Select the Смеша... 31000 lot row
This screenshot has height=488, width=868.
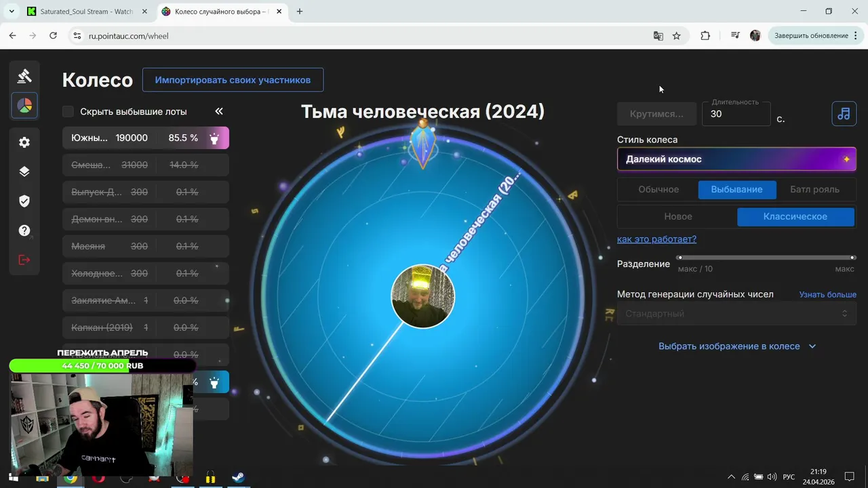tap(146, 165)
